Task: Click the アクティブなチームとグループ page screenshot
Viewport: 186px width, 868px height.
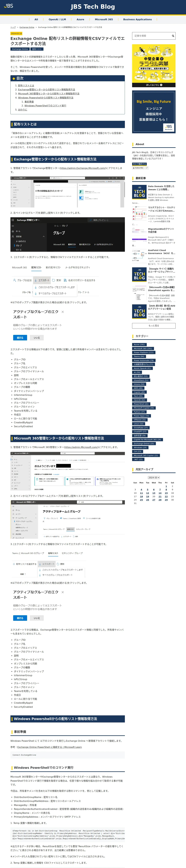Action: [x=68, y=520]
